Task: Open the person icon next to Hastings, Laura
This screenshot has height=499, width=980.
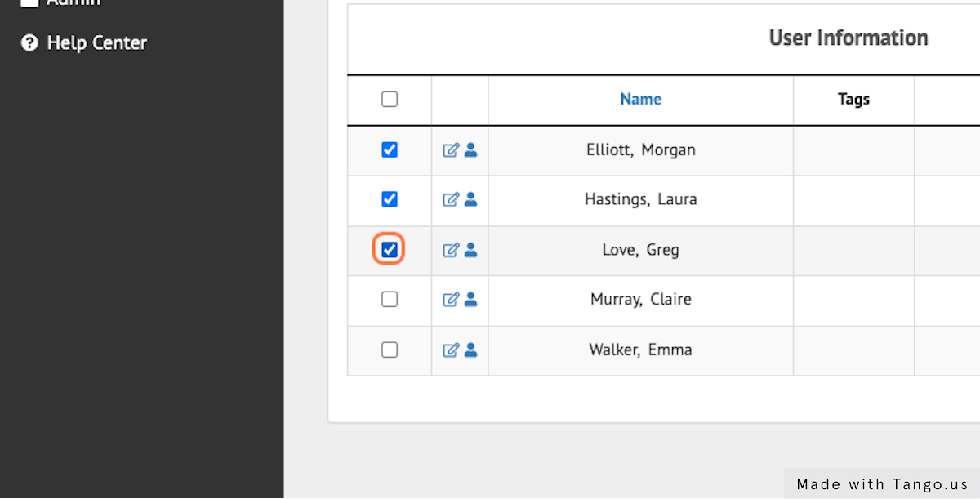Action: point(470,200)
